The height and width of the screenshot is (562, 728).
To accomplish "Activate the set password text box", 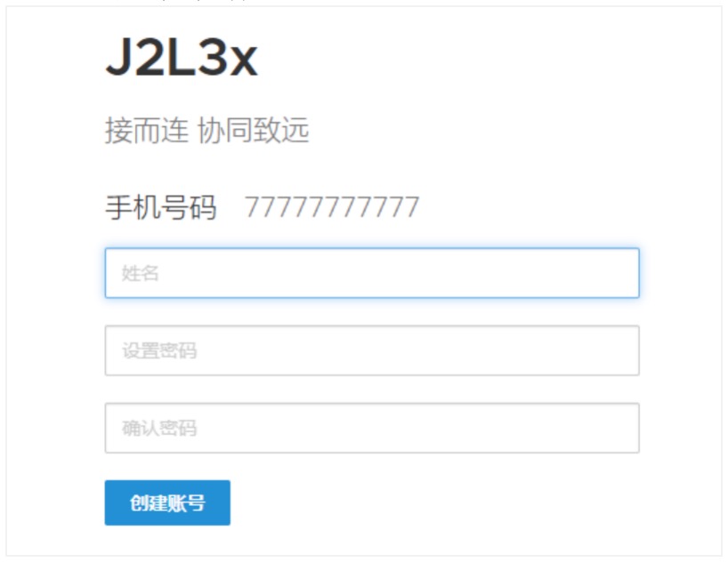I will click(x=372, y=350).
